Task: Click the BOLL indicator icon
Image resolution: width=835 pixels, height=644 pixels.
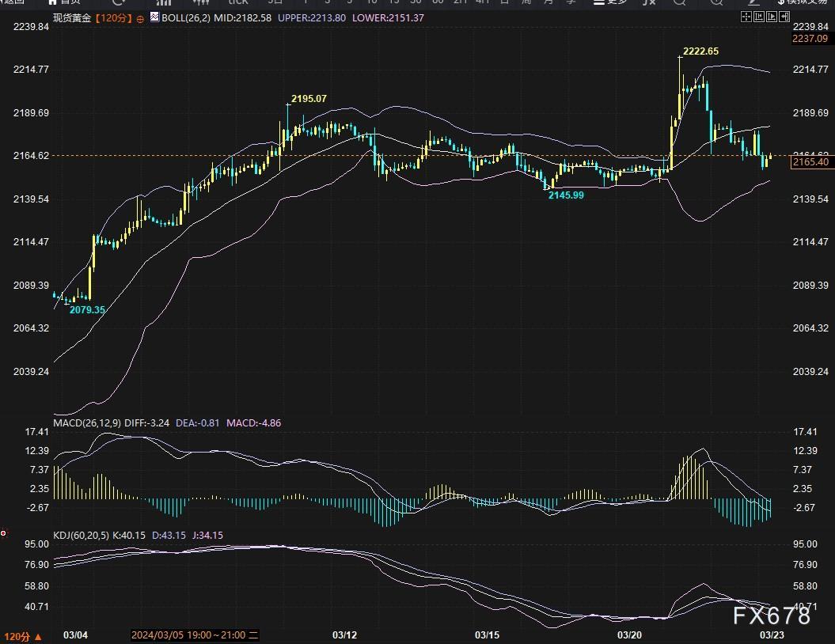Action: click(154, 17)
